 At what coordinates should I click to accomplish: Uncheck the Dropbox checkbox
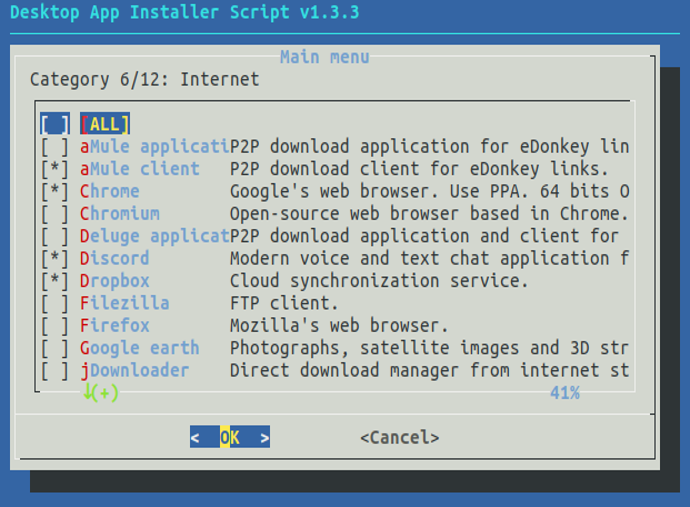[55, 281]
